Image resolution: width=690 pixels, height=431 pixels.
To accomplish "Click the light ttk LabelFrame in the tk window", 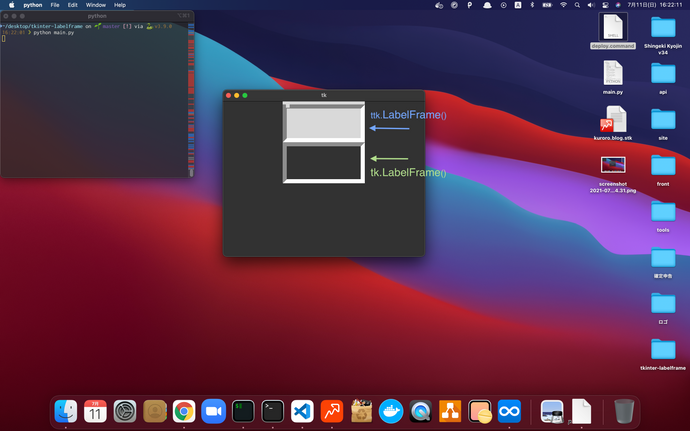I will [x=323, y=122].
